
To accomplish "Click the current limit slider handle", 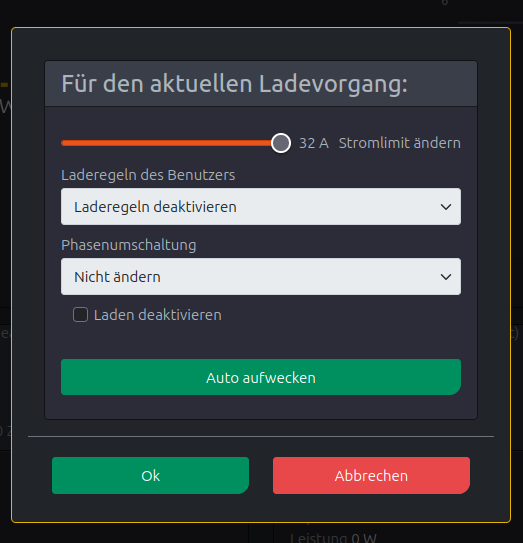I will tap(281, 143).
